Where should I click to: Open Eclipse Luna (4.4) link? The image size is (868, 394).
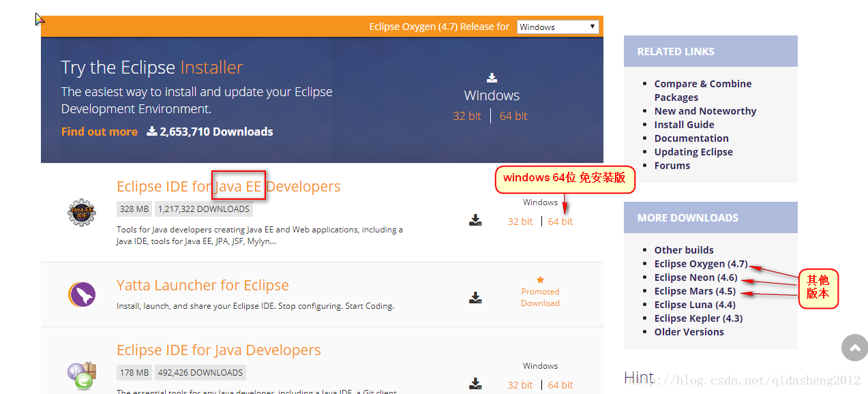(x=695, y=305)
